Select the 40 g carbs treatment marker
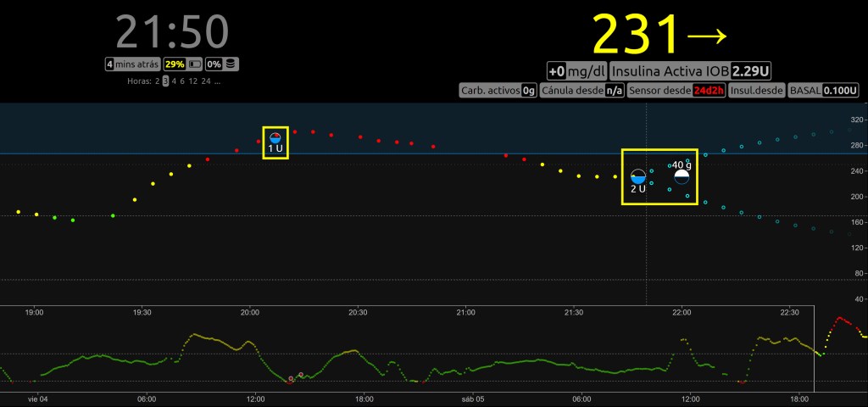Screen dimensions: 868x407 (682, 176)
